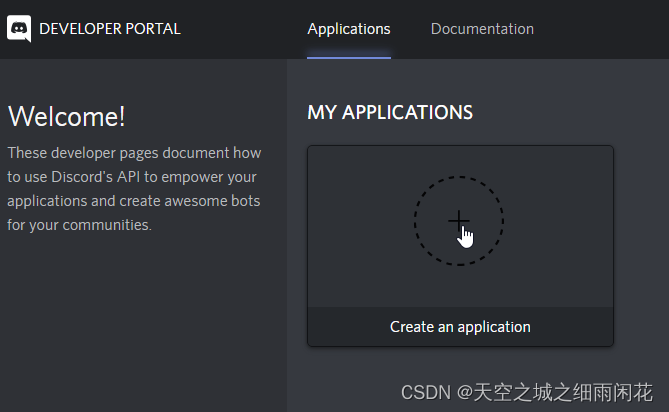669x412 pixels.
Task: Select the Welcome! heading text
Action: pos(67,116)
